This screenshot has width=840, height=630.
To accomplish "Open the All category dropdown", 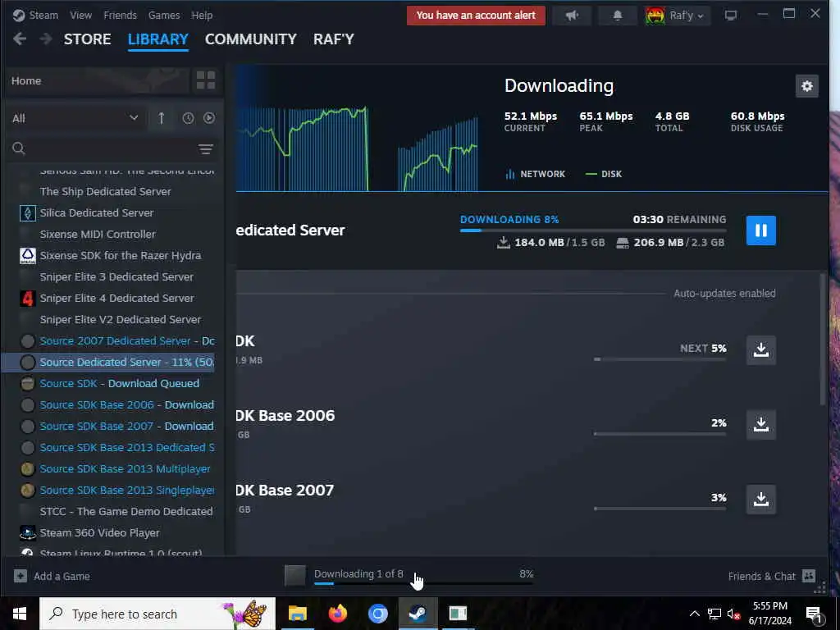I will point(75,118).
